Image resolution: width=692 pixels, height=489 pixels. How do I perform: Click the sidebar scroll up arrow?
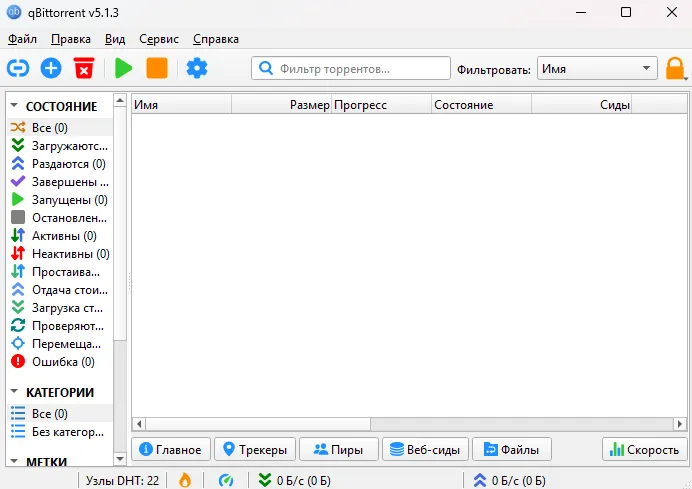(120, 100)
